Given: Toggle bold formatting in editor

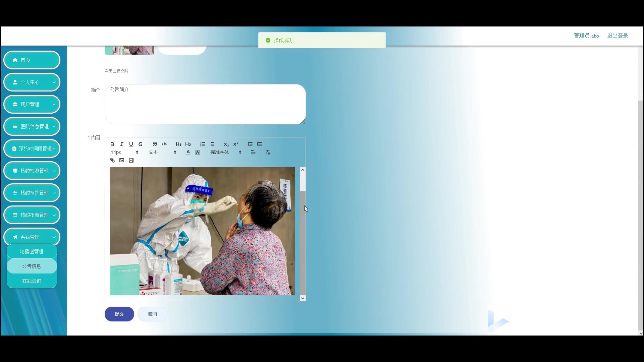Looking at the screenshot, I should pos(112,144).
